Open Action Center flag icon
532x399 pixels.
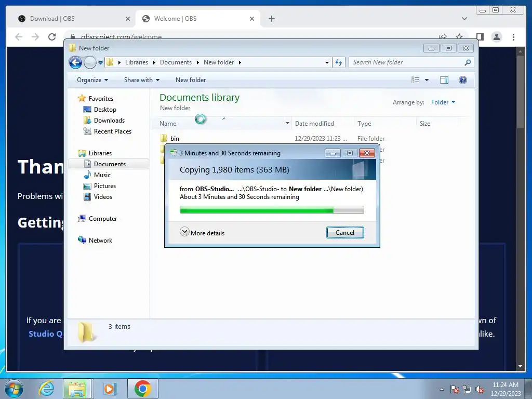coord(455,389)
